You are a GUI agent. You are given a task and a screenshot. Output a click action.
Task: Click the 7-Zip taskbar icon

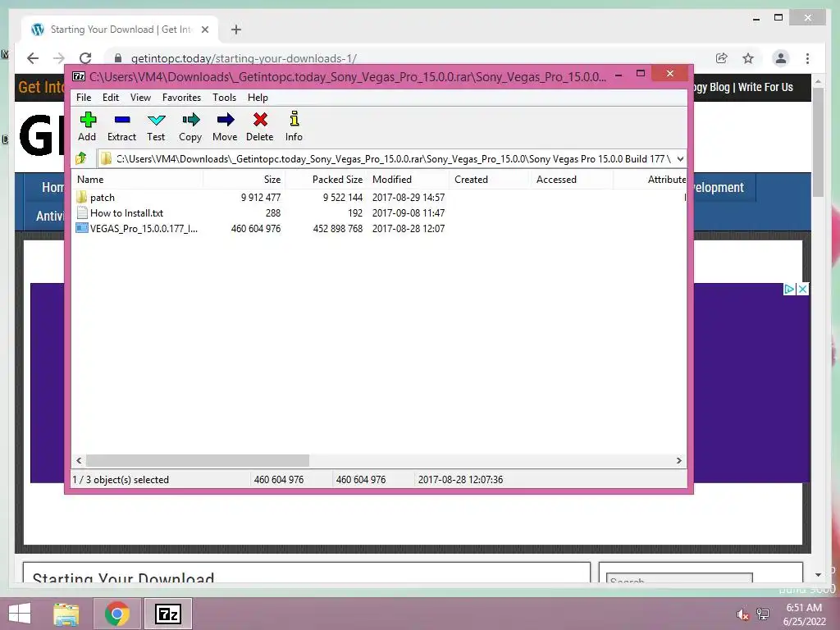[167, 614]
